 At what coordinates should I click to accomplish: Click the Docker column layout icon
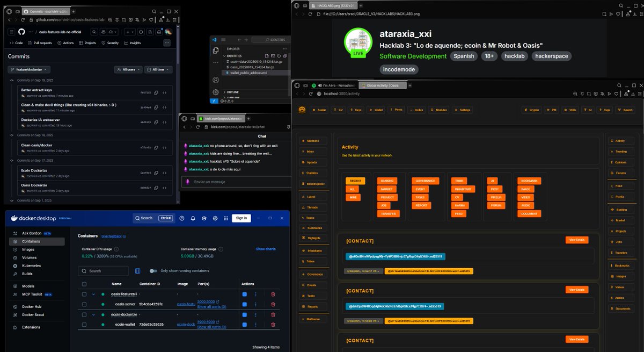[x=137, y=271]
